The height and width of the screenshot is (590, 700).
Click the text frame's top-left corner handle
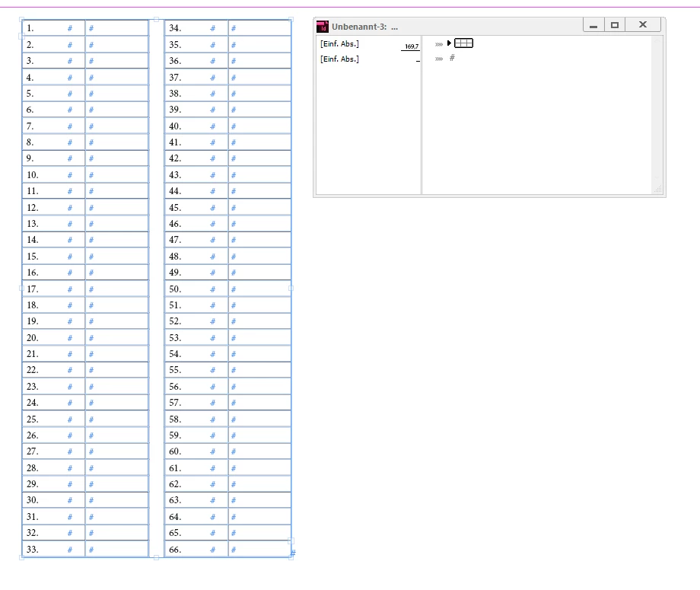(21, 19)
